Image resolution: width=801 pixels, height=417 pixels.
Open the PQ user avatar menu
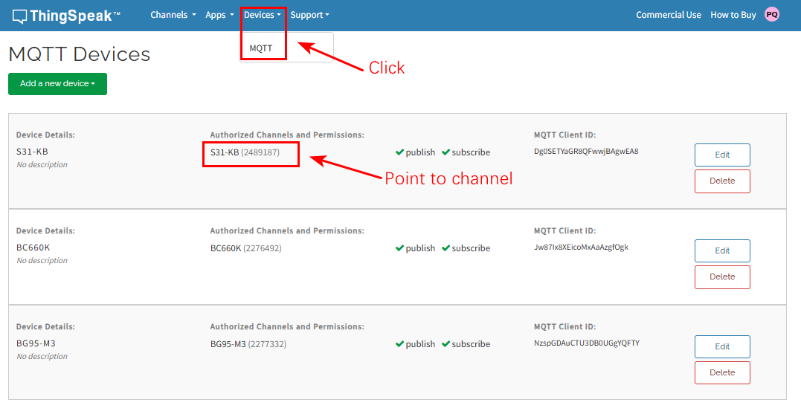772,15
